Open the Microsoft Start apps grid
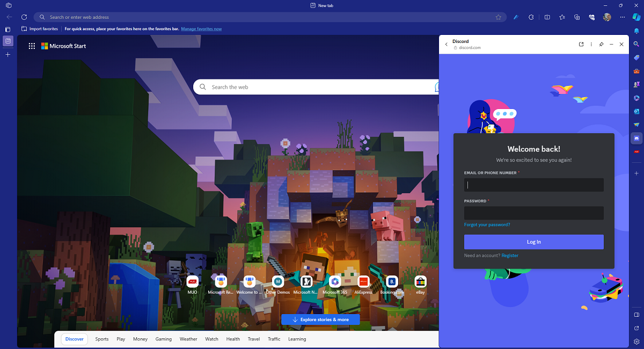Screen dimensions: 644x349 [32, 46]
